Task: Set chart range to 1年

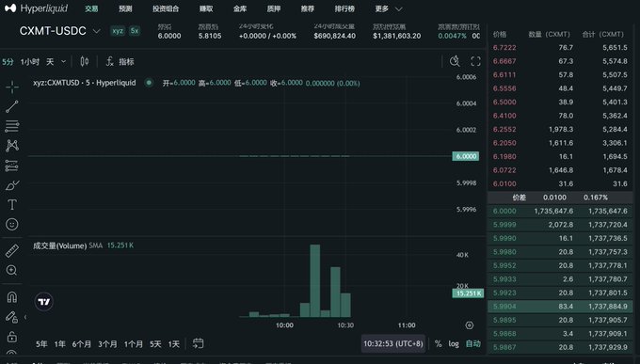Action: tap(59, 344)
